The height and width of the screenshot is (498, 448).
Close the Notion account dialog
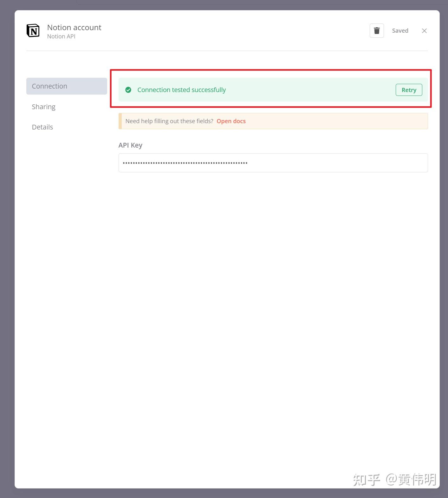point(424,31)
